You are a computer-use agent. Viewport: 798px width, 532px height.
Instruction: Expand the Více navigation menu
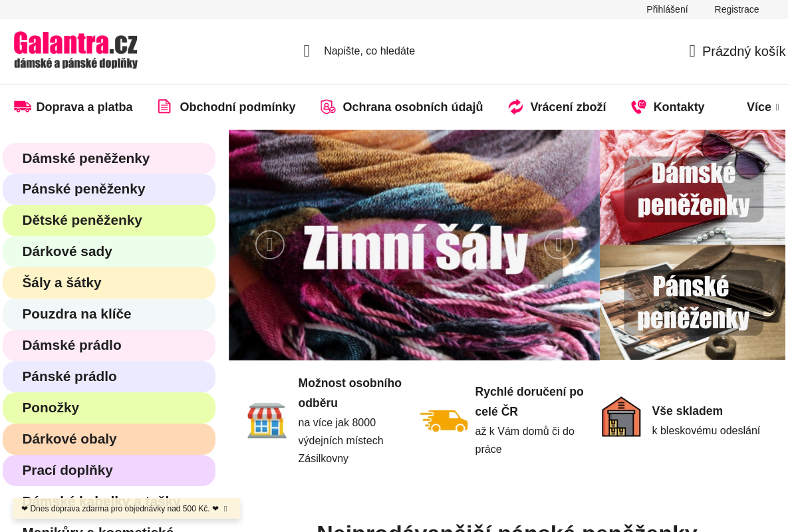(763, 106)
